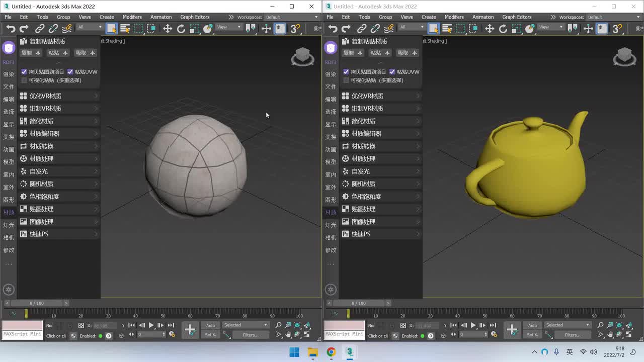Enable 可视化粘贴 checkbox in the sphere window
644x362 pixels.
point(24,80)
